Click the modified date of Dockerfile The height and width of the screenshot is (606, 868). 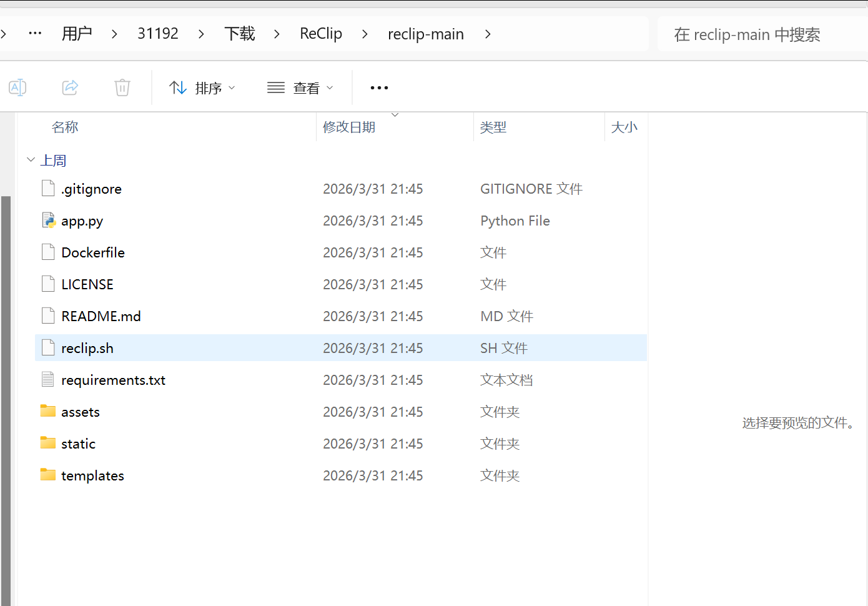[373, 252]
